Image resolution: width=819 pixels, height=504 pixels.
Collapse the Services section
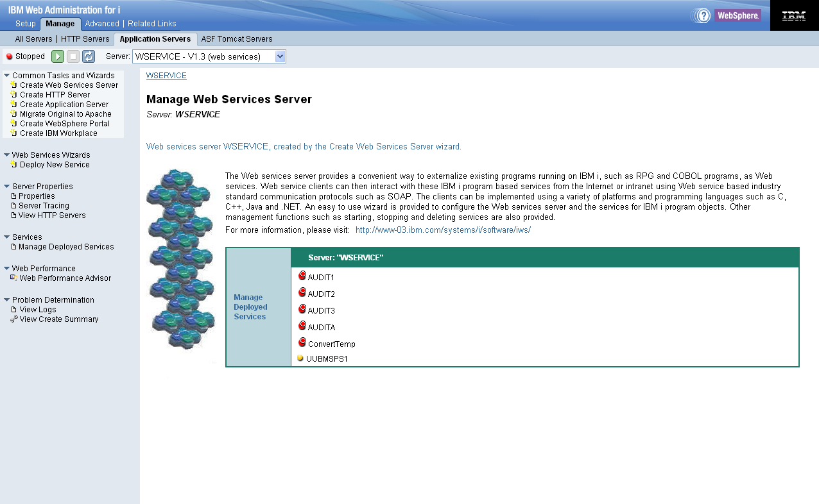coord(7,237)
